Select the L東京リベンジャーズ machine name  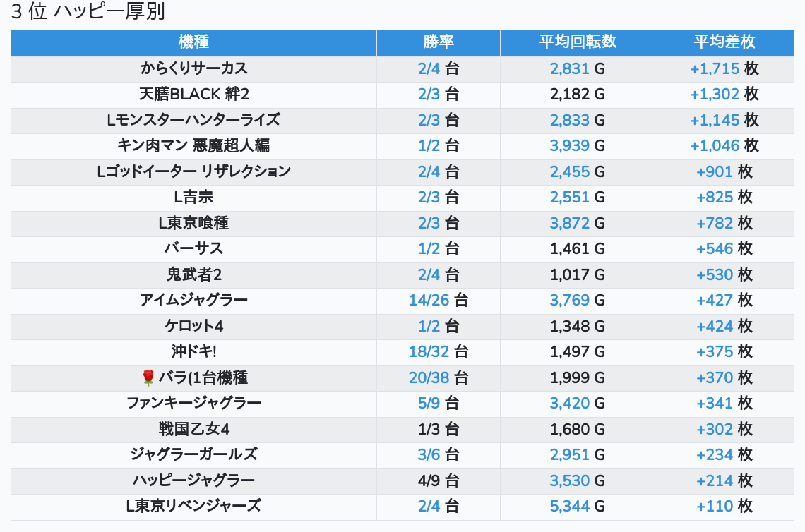(x=193, y=507)
